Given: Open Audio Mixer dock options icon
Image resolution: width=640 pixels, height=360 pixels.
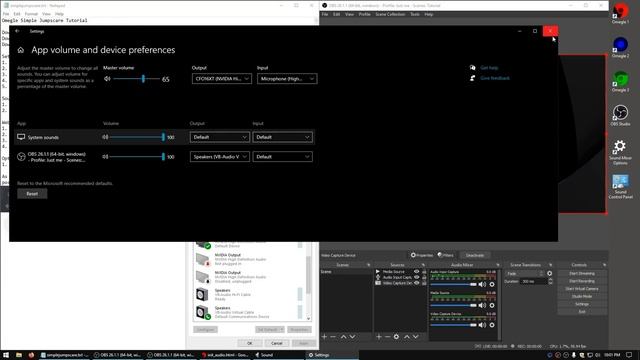Looking at the screenshot, I should (498, 265).
